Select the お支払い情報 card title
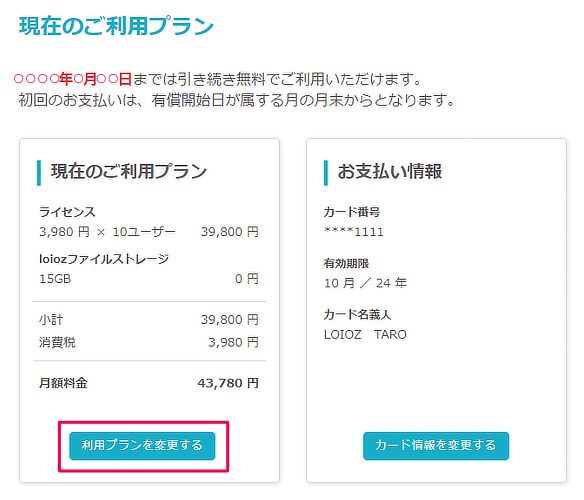This screenshot has height=500, width=584. pyautogui.click(x=390, y=171)
